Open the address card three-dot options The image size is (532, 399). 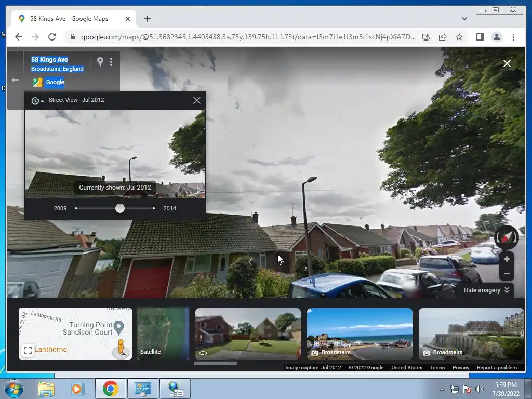click(x=111, y=61)
